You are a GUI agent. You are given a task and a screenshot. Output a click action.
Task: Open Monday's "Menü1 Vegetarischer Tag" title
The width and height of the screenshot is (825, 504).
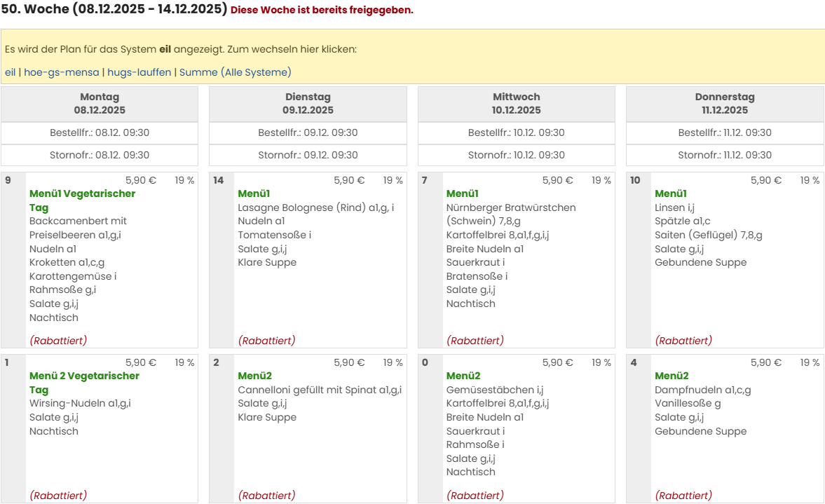tap(82, 193)
